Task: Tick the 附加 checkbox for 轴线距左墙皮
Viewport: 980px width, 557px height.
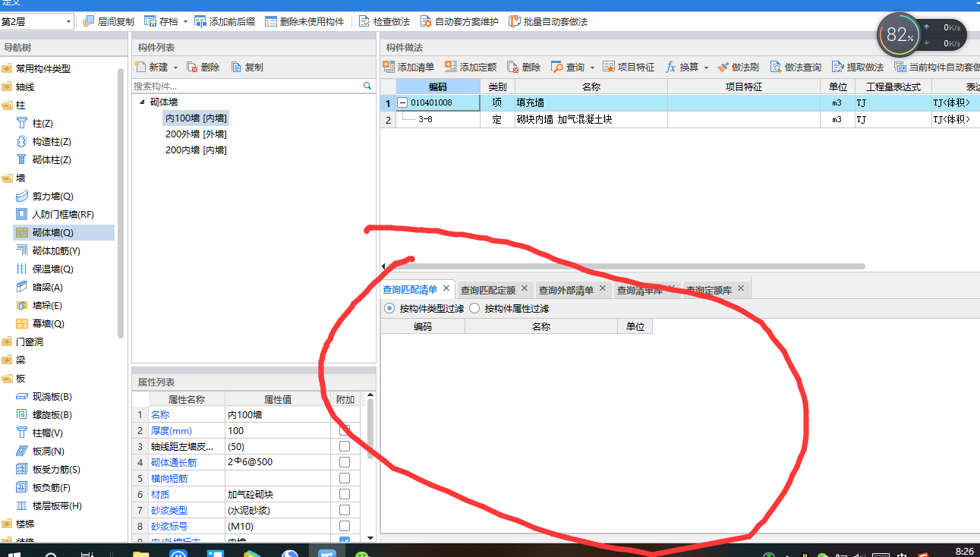Action: [x=345, y=446]
